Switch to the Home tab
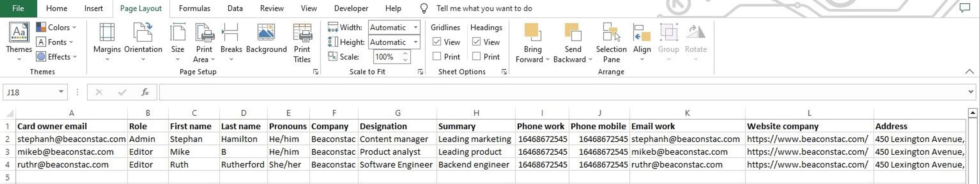 [57, 8]
